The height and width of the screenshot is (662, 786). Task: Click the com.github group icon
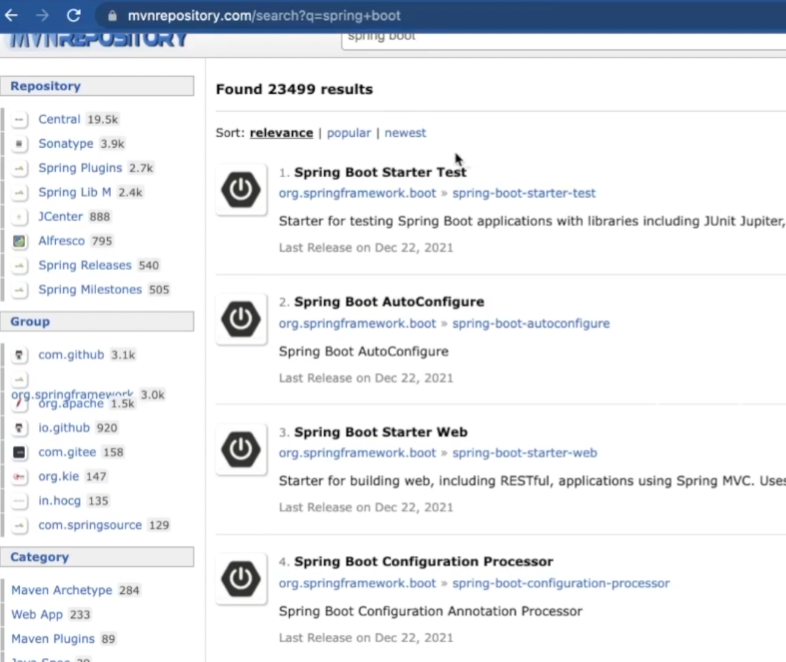19,355
